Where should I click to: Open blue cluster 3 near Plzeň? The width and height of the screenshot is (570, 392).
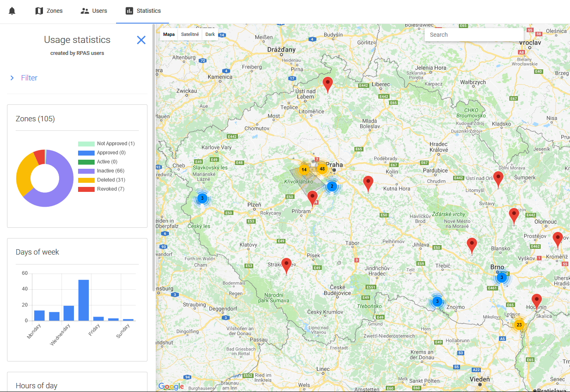202,198
